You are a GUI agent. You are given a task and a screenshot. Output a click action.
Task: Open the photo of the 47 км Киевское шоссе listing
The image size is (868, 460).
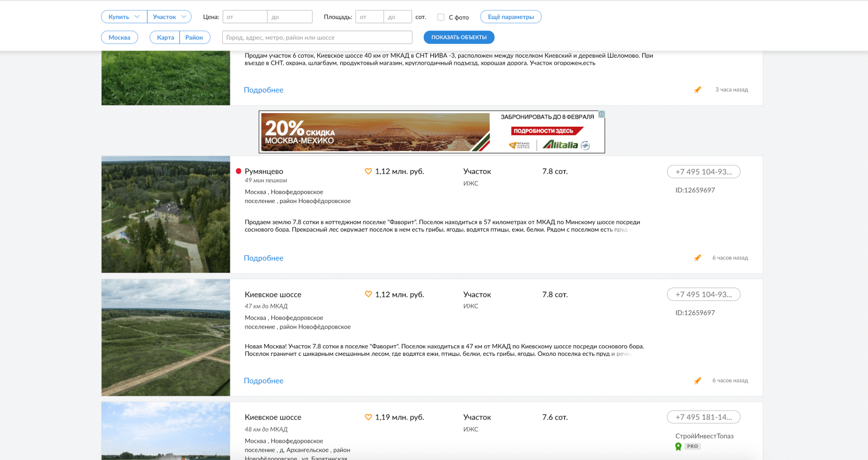[166, 338]
